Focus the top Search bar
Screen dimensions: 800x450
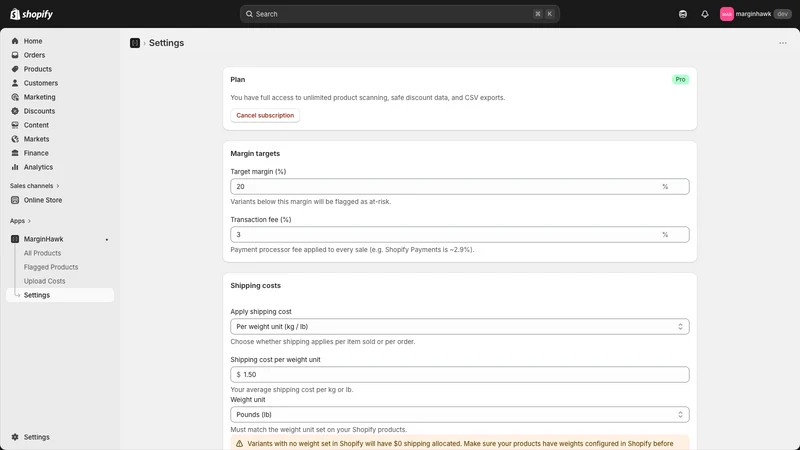399,14
